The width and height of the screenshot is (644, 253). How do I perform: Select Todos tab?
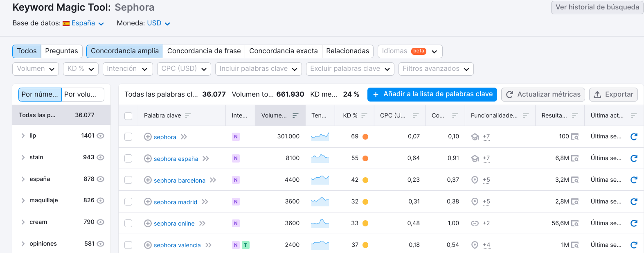pos(27,51)
